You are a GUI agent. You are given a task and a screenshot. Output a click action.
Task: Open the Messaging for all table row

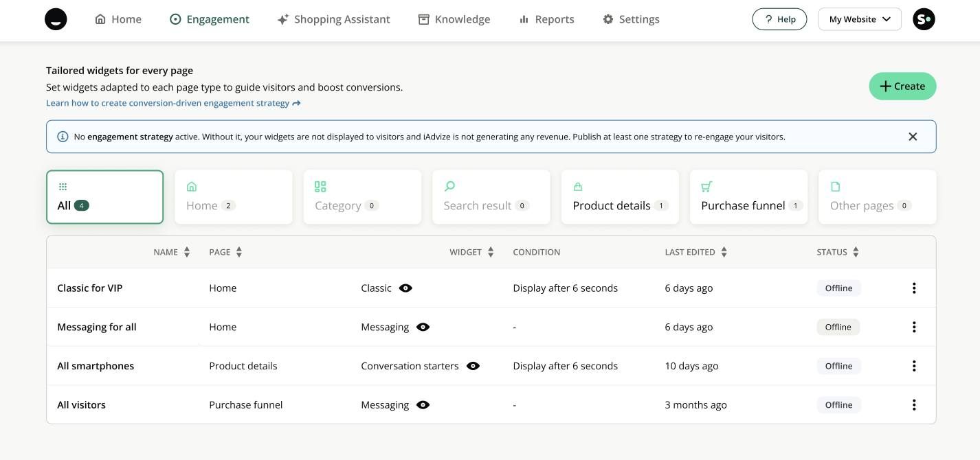97,327
